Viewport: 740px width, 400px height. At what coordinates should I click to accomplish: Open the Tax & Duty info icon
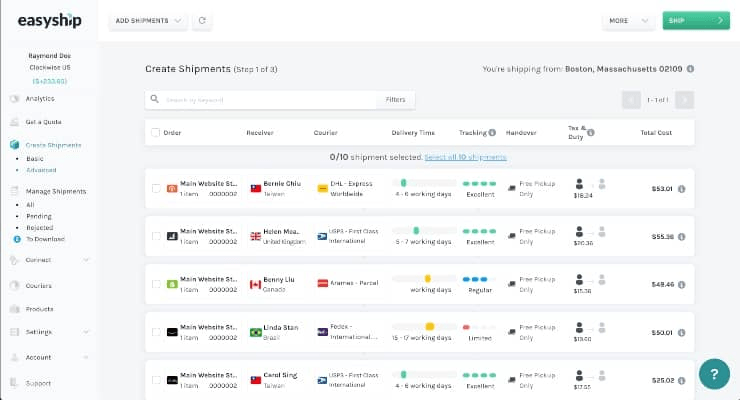tap(591, 133)
